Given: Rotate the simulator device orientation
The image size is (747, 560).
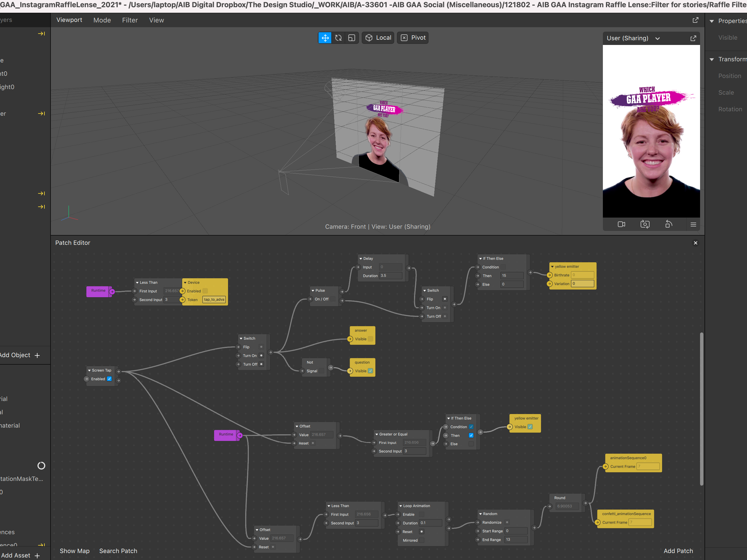Looking at the screenshot, I should point(669,224).
